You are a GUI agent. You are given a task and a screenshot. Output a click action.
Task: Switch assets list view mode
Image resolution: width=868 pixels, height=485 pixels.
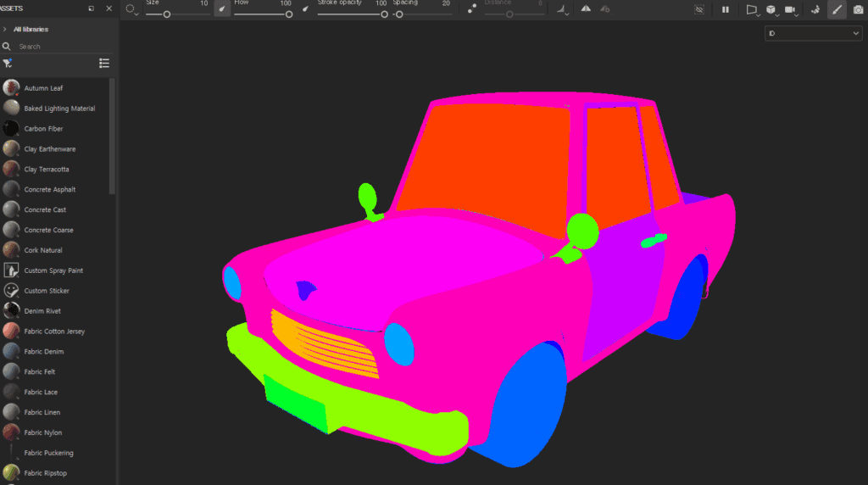(x=104, y=63)
